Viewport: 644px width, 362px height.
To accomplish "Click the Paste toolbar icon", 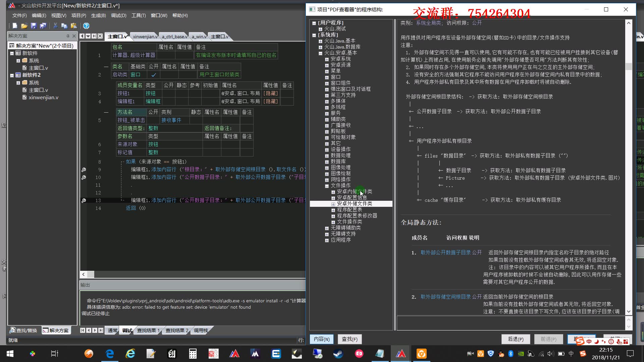I will point(74,26).
